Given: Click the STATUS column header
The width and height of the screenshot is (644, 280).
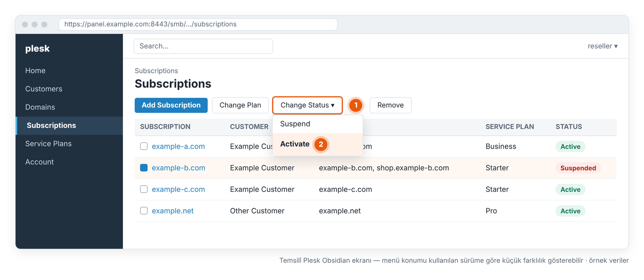Looking at the screenshot, I should [x=569, y=127].
